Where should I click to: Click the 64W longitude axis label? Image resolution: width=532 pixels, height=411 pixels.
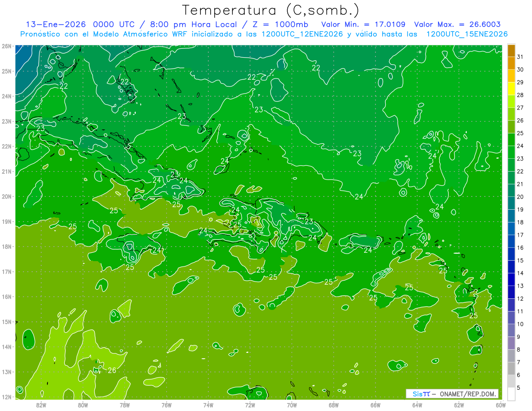417,405
